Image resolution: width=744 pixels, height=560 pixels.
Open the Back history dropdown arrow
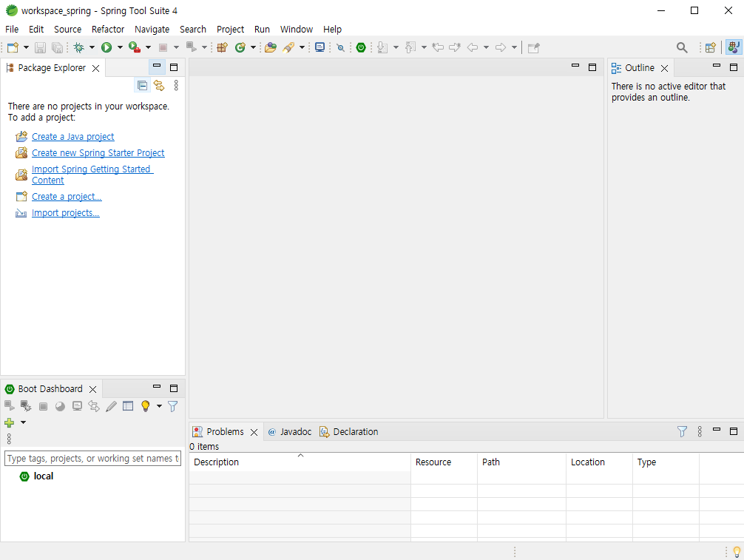(x=486, y=47)
